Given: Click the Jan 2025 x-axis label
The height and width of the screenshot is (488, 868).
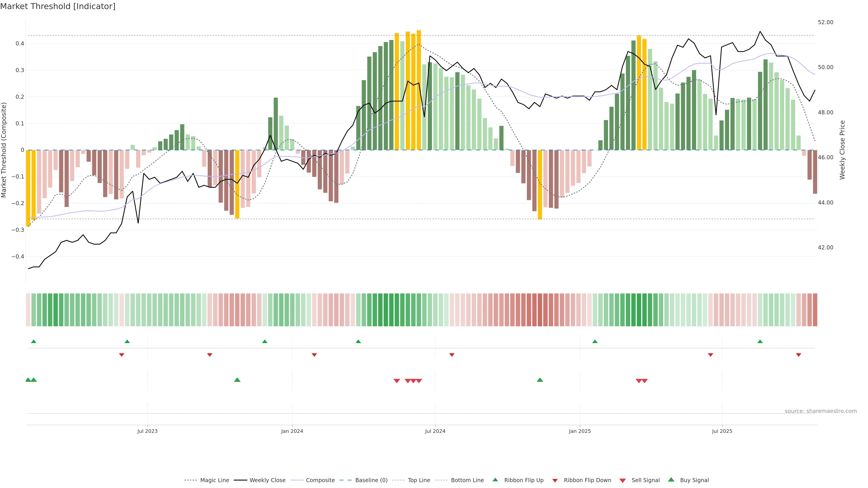Looking at the screenshot, I should point(580,431).
